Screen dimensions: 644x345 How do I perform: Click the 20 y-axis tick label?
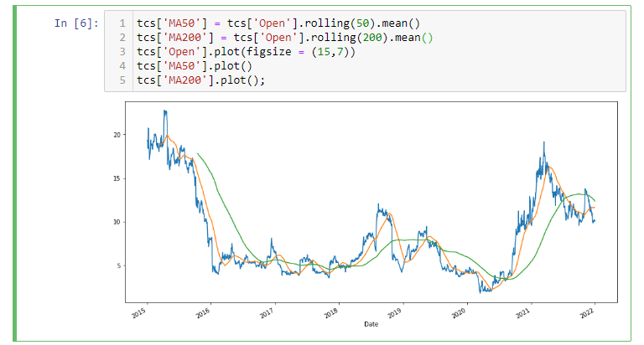[x=118, y=135]
